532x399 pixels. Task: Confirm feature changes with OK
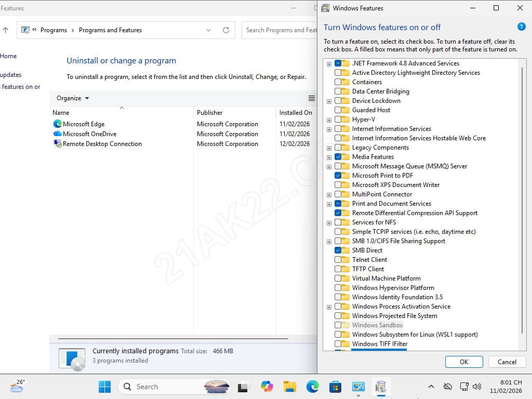(x=464, y=362)
